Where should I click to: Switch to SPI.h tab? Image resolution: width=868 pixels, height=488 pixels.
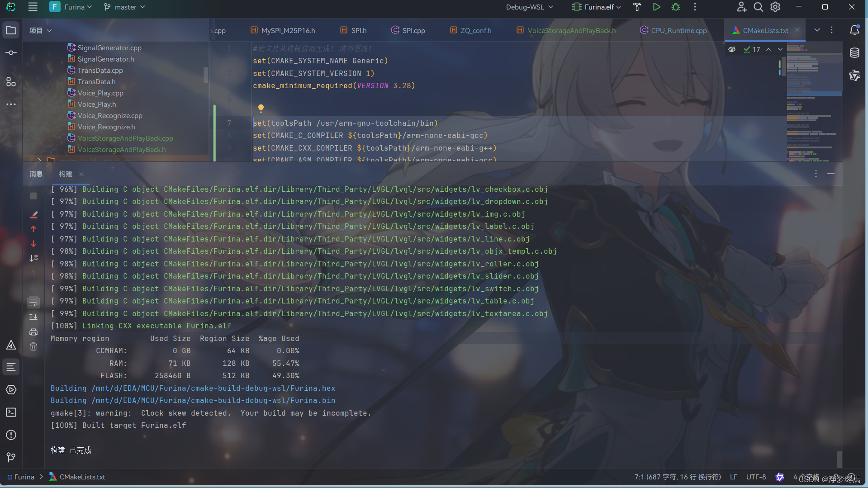click(354, 30)
